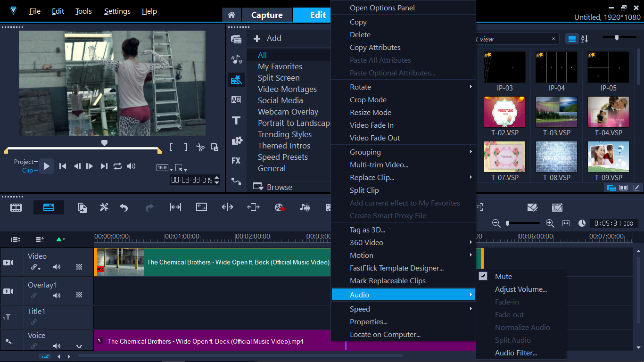Open the Title library panel
This screenshot has height=362, width=644.
236,121
